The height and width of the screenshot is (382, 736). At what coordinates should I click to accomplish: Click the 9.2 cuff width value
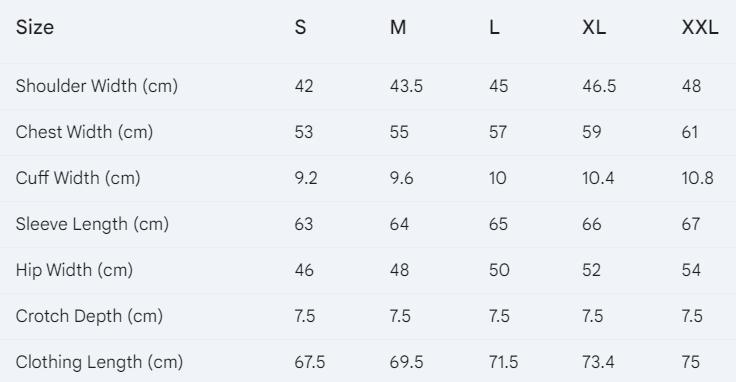pyautogui.click(x=306, y=178)
